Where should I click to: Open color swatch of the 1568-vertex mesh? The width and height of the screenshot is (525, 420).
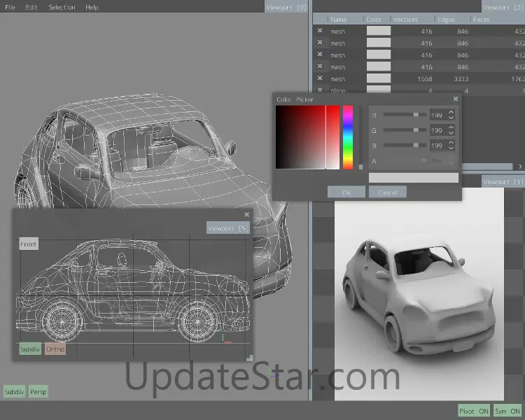click(x=379, y=78)
